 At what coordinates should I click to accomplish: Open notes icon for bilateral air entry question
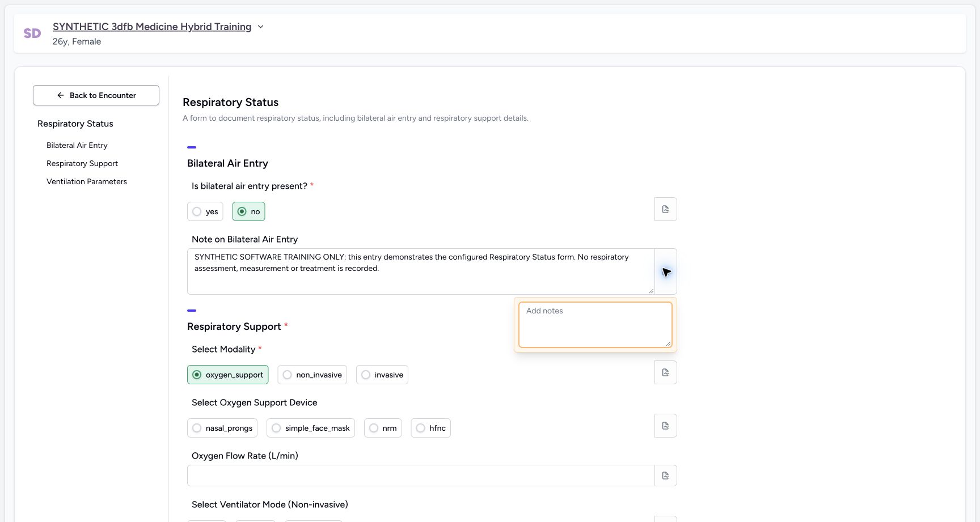[665, 209]
